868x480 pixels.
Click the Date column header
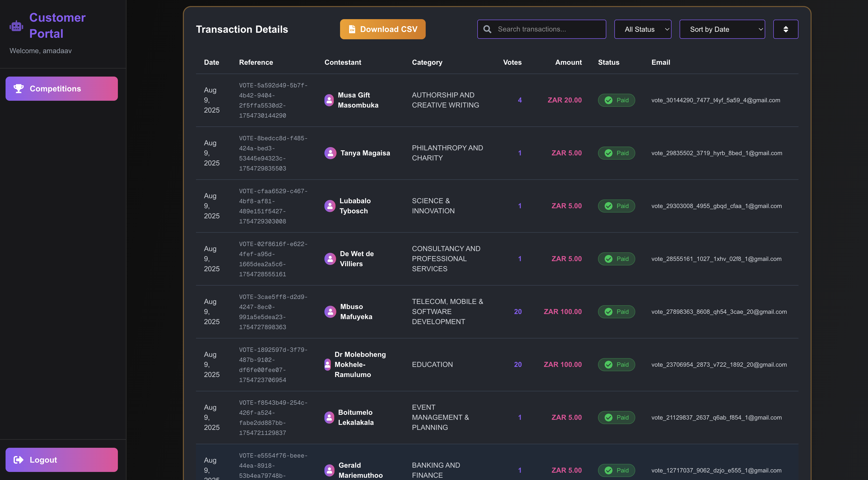click(x=211, y=62)
